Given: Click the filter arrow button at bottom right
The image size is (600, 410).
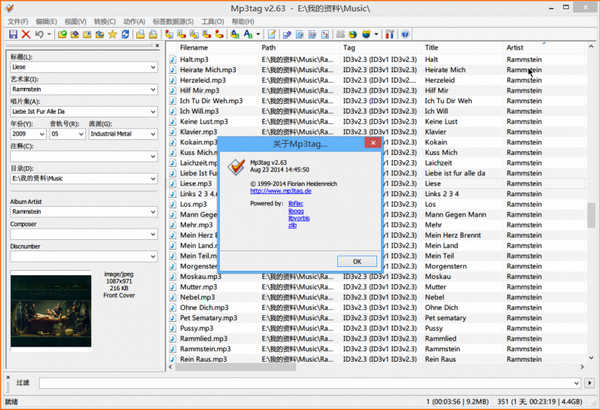Looking at the screenshot, I should pyautogui.click(x=589, y=382).
